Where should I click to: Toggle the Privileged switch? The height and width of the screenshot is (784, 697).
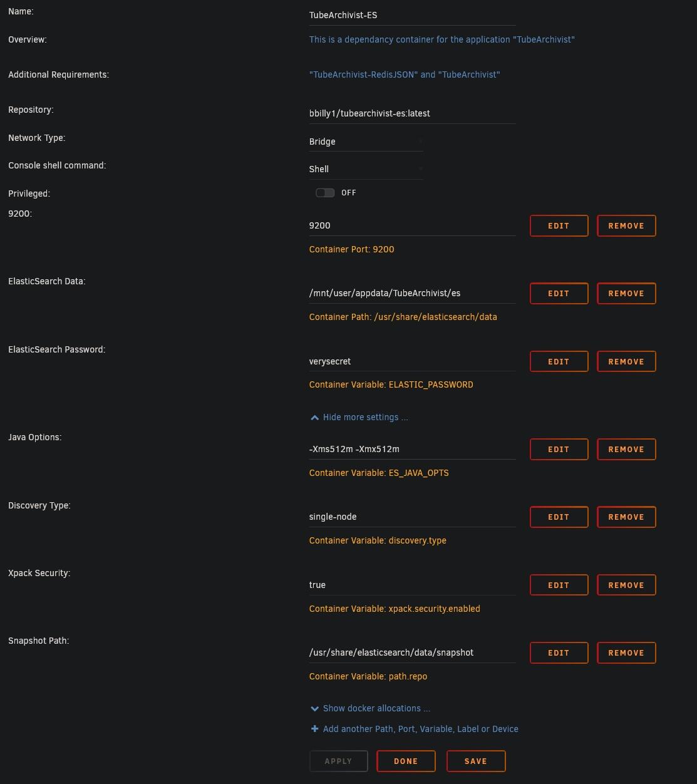pyautogui.click(x=325, y=193)
